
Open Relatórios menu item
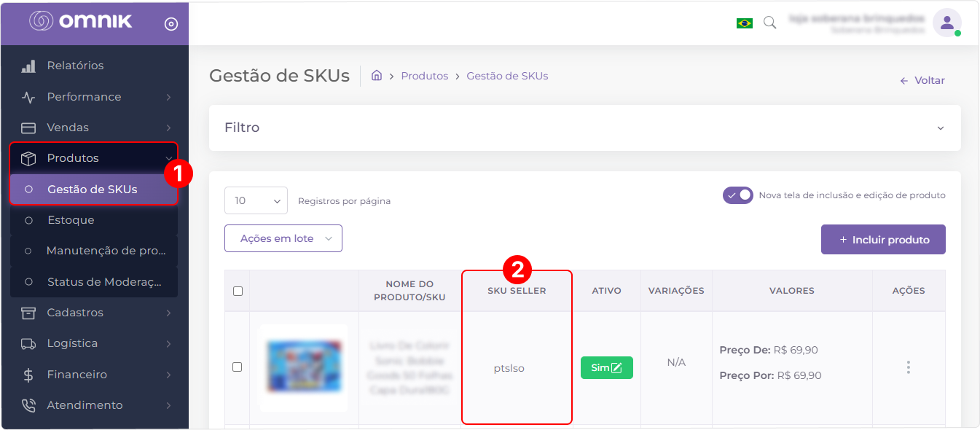(95, 66)
